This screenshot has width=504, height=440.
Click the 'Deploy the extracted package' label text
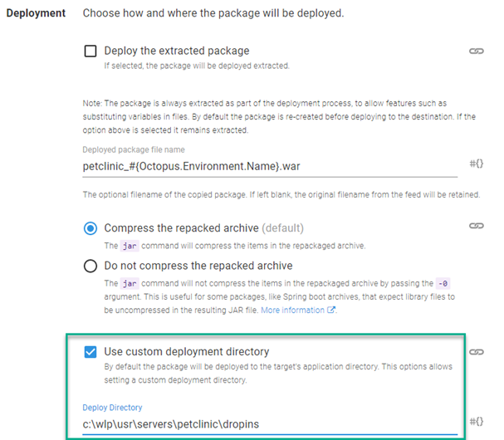coord(176,51)
